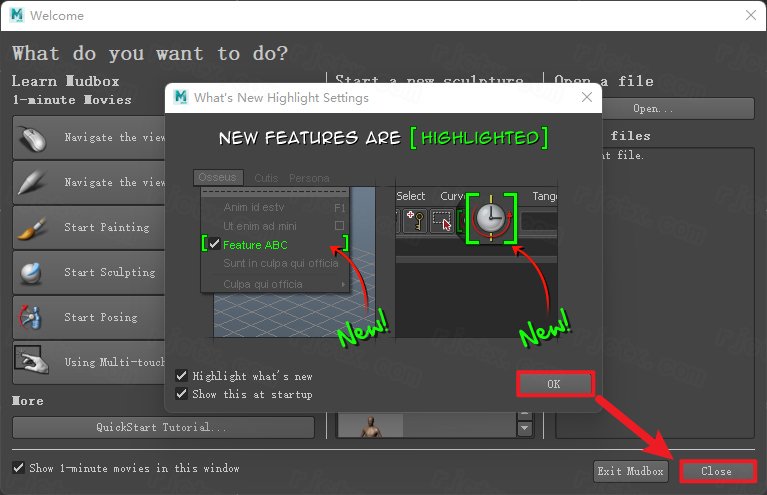Open the QuickStart Tutorial
The height and width of the screenshot is (495, 767).
163,427
